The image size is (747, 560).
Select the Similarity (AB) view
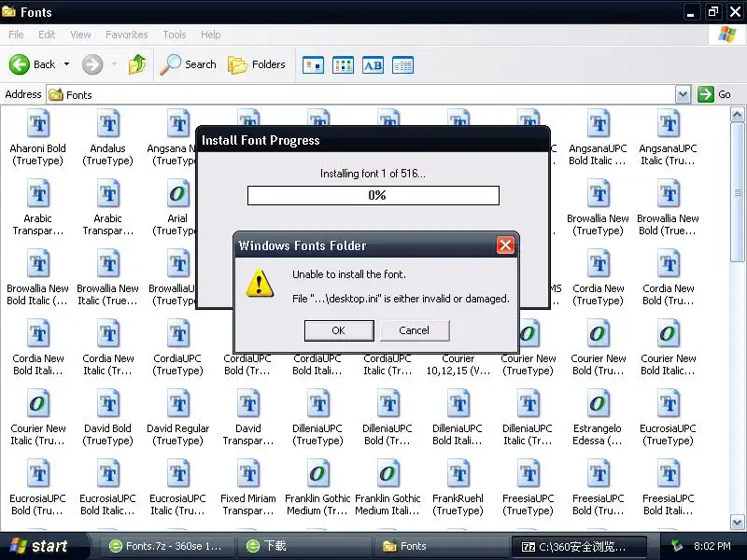click(373, 65)
